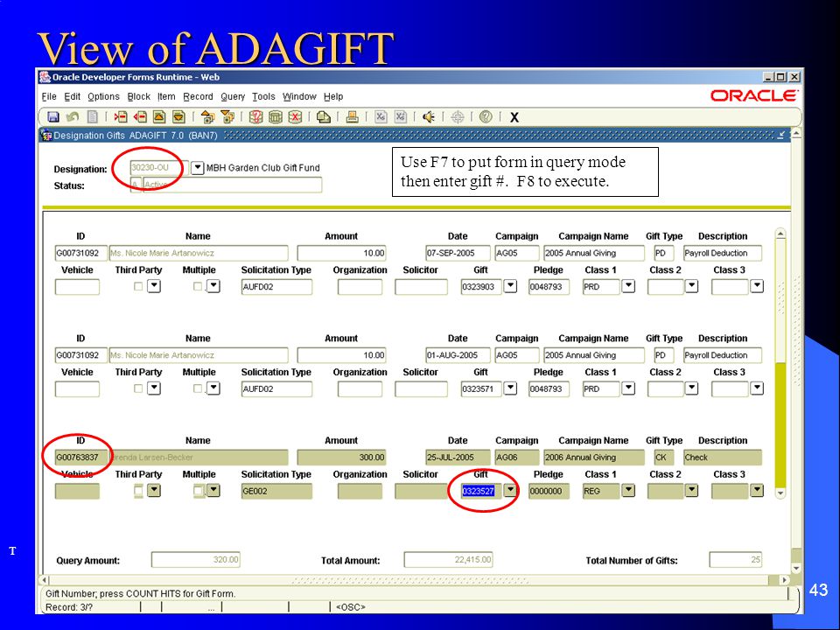Click the second Xs workflow icon
840x630 pixels.
pos(401,116)
